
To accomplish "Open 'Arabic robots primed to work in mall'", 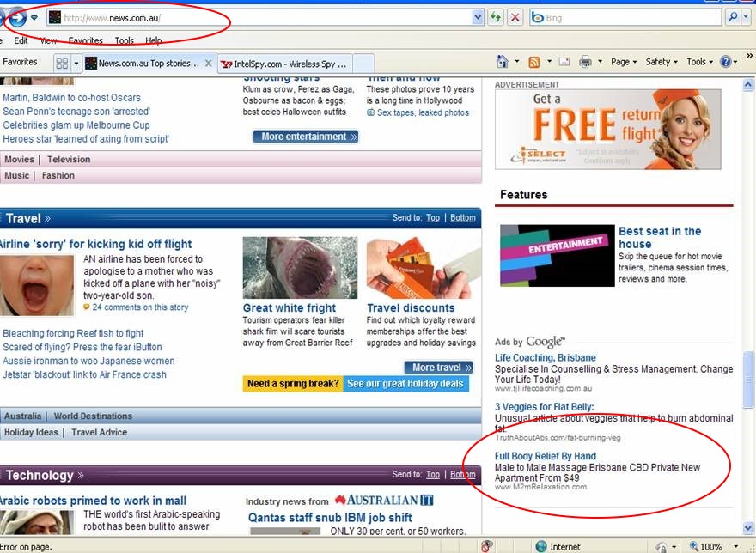I will (x=93, y=501).
